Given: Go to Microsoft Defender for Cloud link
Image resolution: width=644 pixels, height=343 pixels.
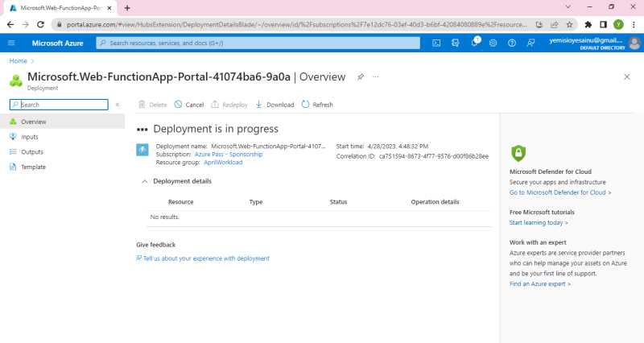Looking at the screenshot, I should click(560, 192).
